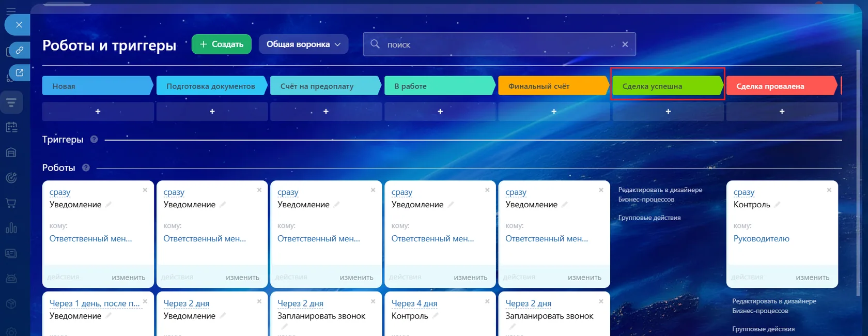868x336 pixels.
Task: Clear the search field with the X
Action: [x=625, y=44]
